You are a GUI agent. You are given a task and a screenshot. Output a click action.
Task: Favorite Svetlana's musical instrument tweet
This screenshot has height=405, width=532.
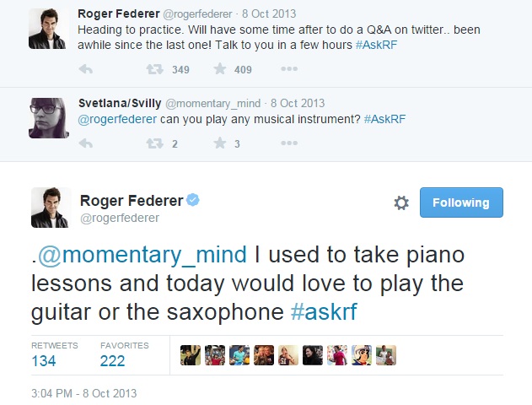(x=220, y=143)
